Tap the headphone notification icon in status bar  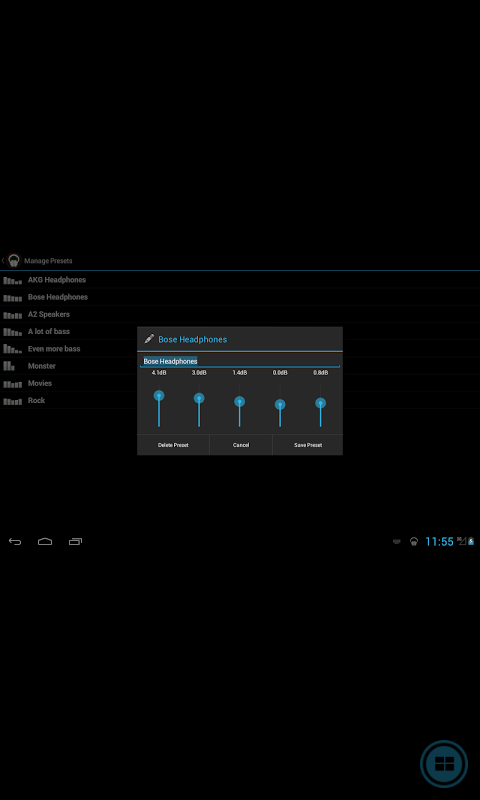414,542
